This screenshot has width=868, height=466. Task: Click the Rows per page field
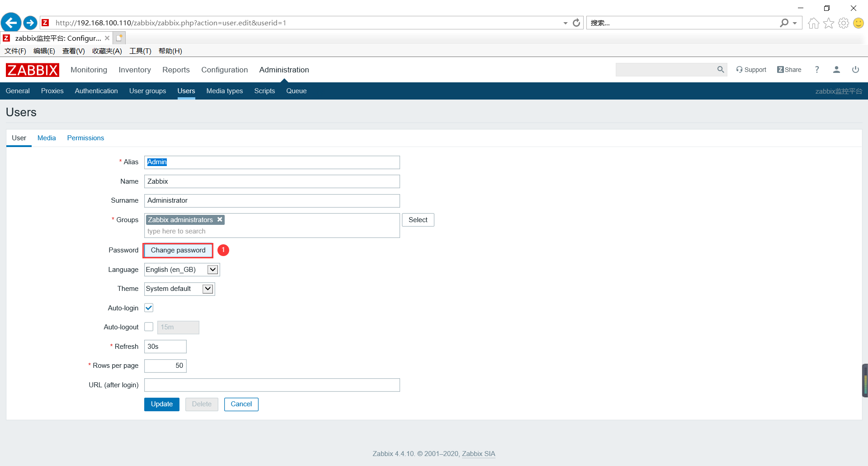click(x=165, y=366)
